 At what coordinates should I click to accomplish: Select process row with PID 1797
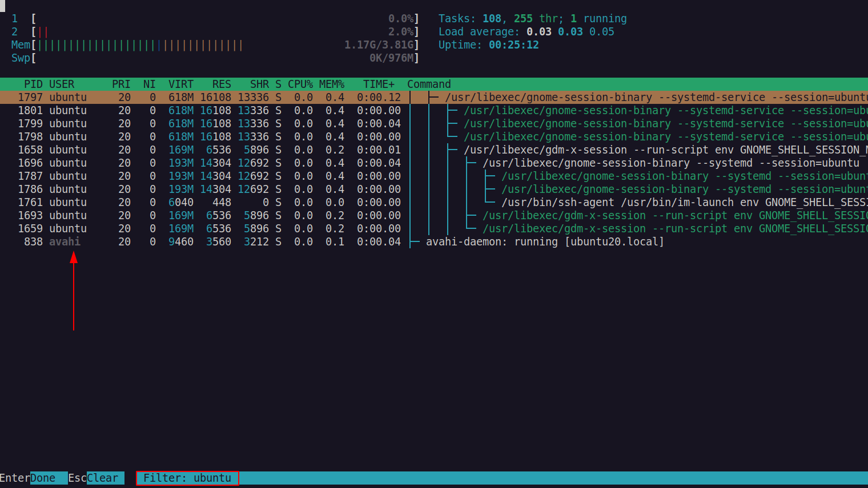coord(434,98)
